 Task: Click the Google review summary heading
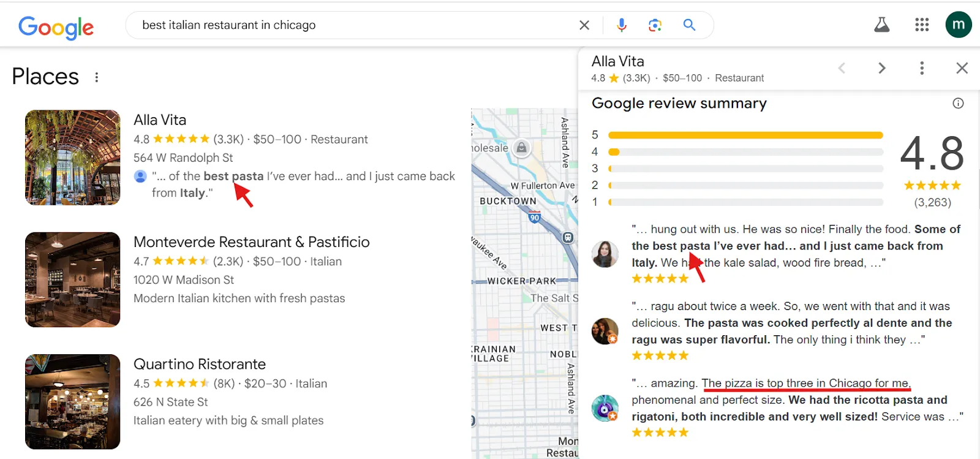click(679, 103)
